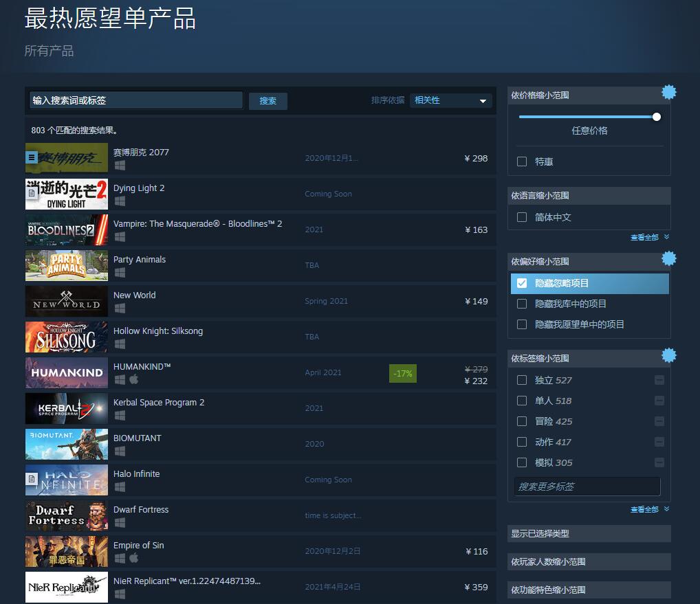Exclude the 独立 tag with minus icon
The image size is (700, 604).
(659, 380)
